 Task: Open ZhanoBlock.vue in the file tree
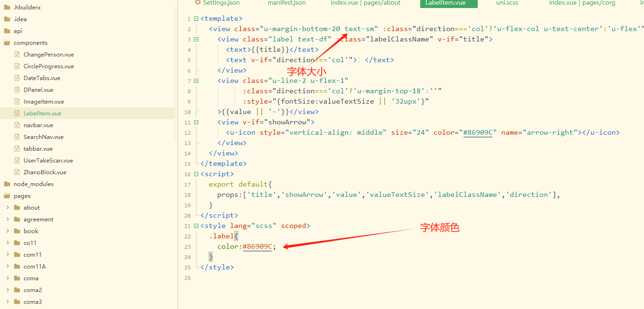[45, 172]
